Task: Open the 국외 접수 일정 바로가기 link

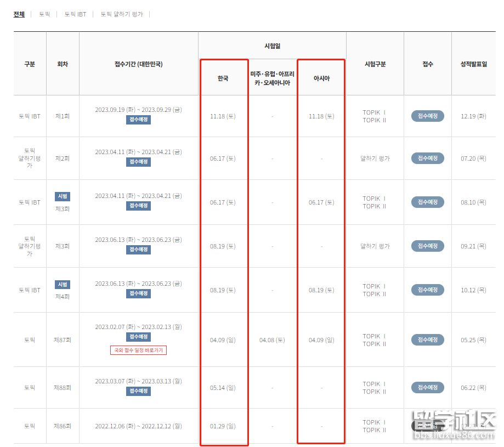Action: pos(138,350)
